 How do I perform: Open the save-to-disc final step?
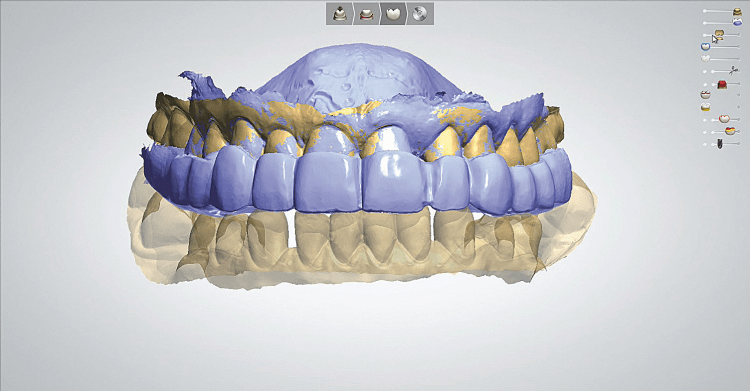tap(419, 13)
